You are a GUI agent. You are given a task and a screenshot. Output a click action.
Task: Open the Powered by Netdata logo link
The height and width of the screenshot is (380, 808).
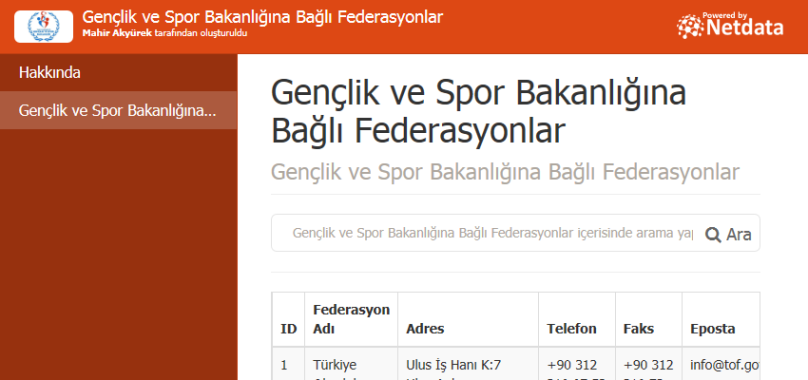[x=730, y=26]
